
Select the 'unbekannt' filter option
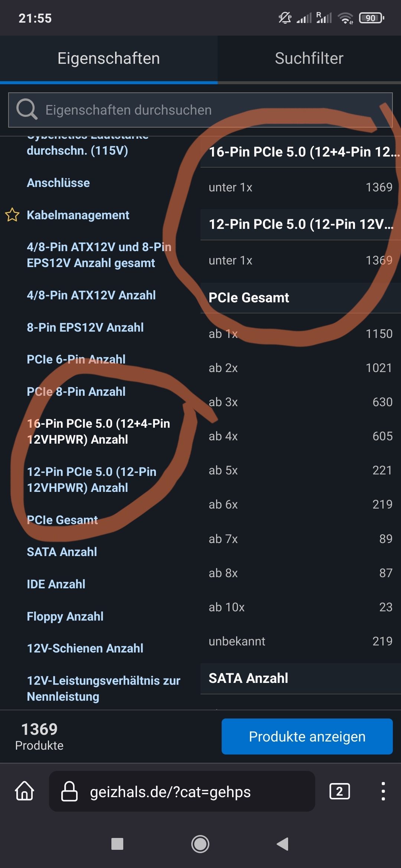[x=300, y=641]
